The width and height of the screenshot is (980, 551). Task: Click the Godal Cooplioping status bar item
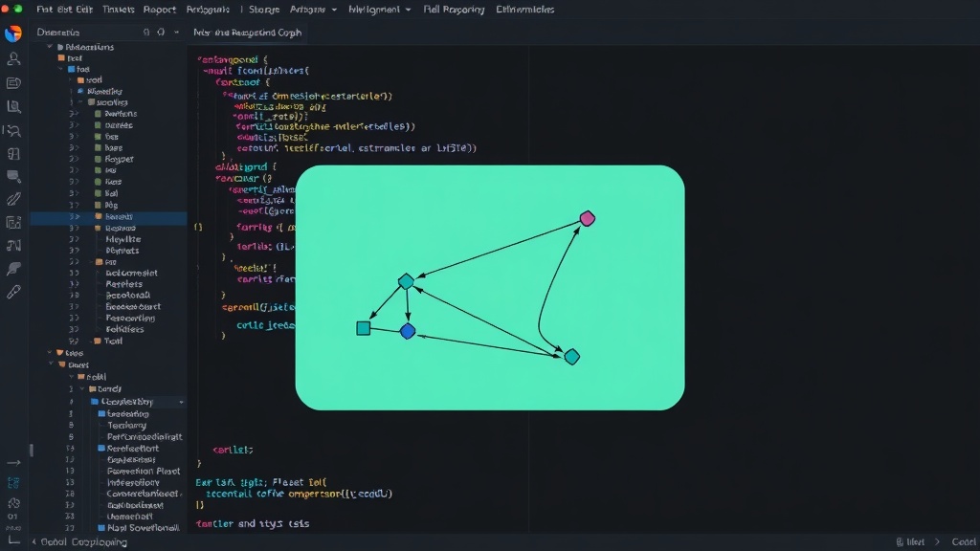click(x=84, y=541)
